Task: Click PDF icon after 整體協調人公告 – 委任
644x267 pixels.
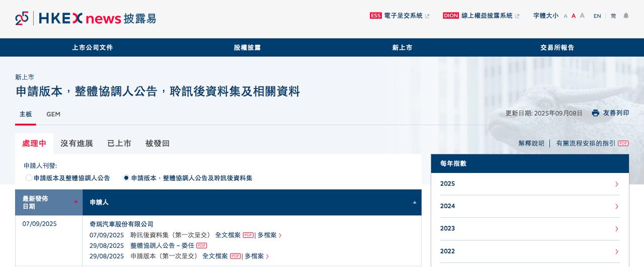Action: click(202, 245)
